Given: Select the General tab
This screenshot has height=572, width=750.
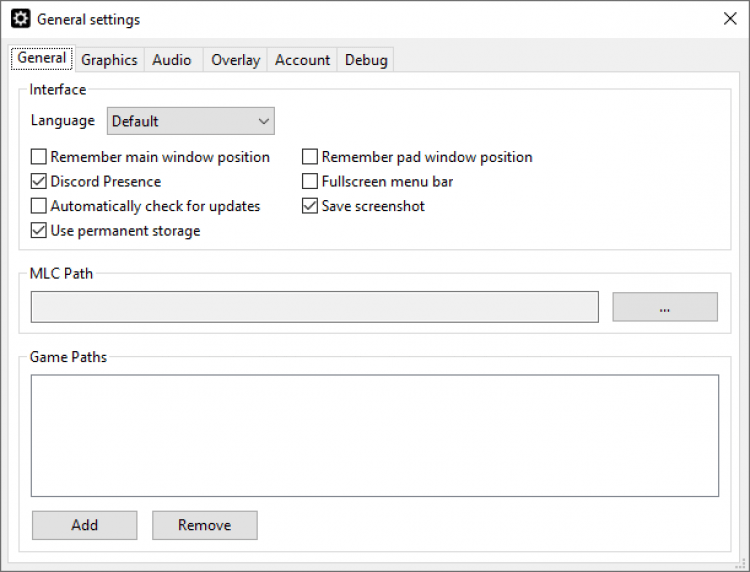Looking at the screenshot, I should [42, 58].
